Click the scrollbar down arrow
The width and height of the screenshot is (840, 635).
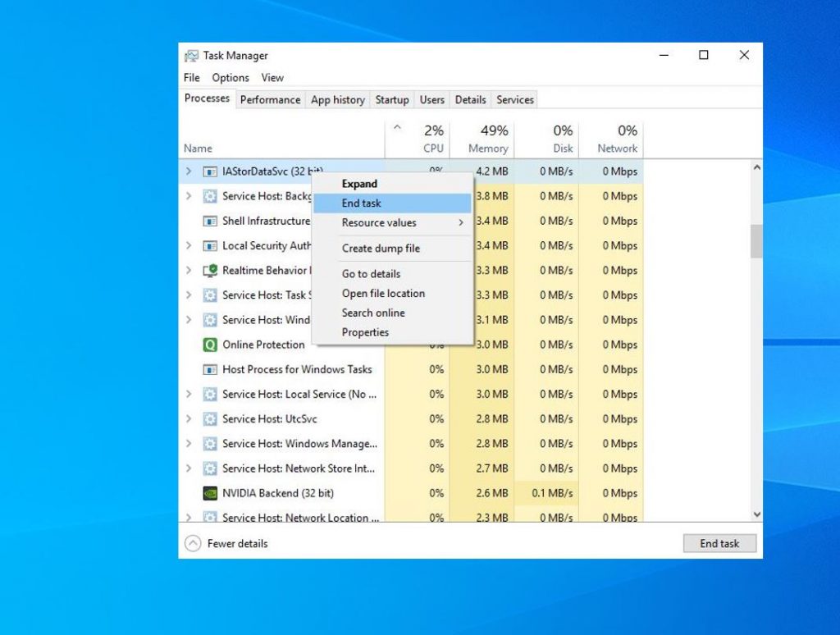(756, 514)
